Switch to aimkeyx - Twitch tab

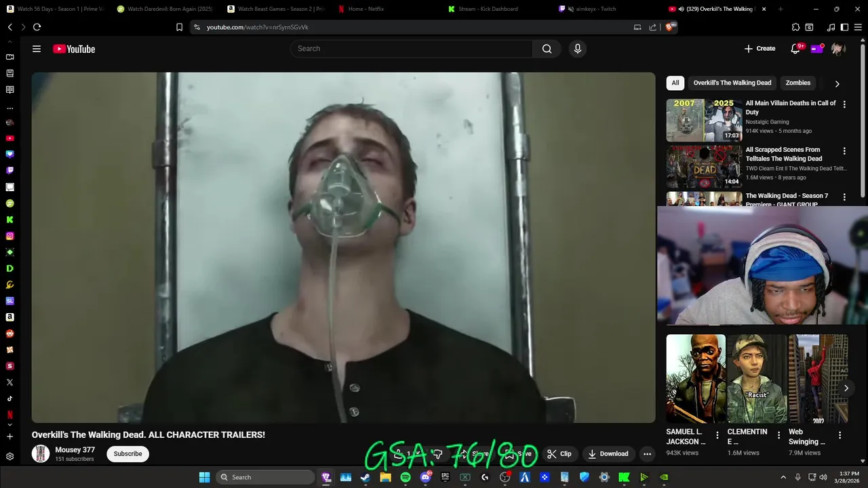(x=607, y=9)
